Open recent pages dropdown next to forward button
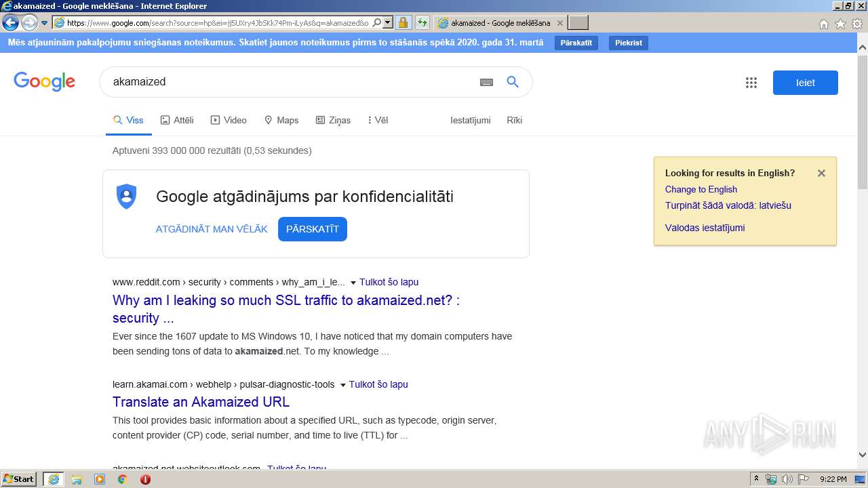Screen dimensions: 868x488 [x=45, y=23]
